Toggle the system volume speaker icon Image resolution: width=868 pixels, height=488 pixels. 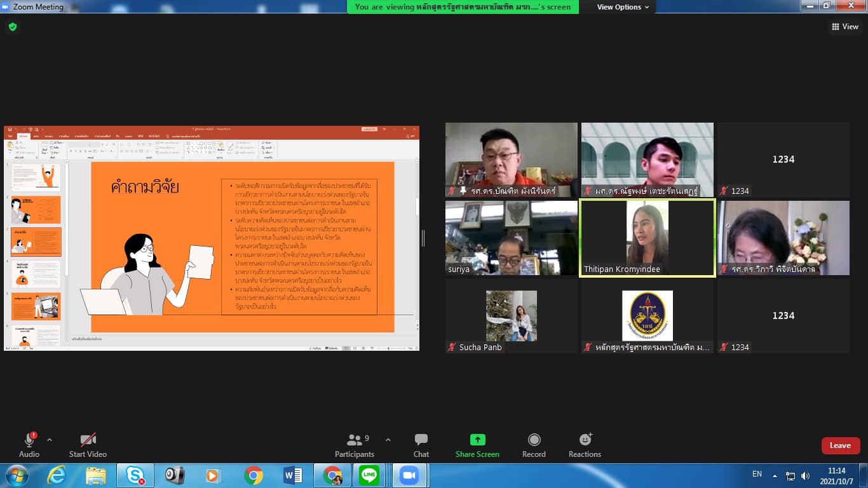[806, 475]
